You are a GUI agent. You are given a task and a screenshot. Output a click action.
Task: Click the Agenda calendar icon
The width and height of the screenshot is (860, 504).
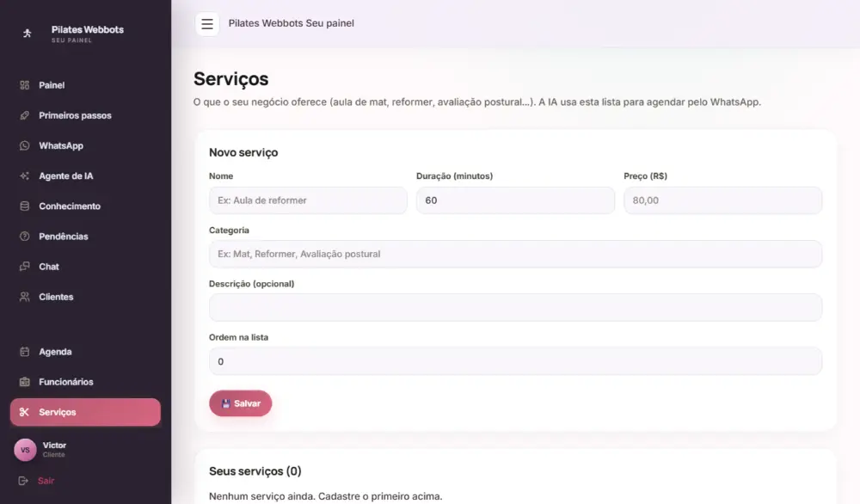[25, 352]
